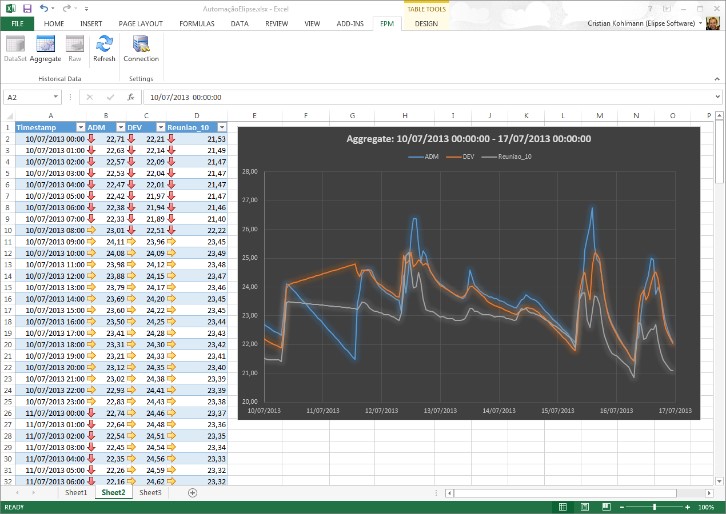This screenshot has height=514, width=726.
Task: Switch to Page Layout view in the status bar
Action: (x=585, y=507)
